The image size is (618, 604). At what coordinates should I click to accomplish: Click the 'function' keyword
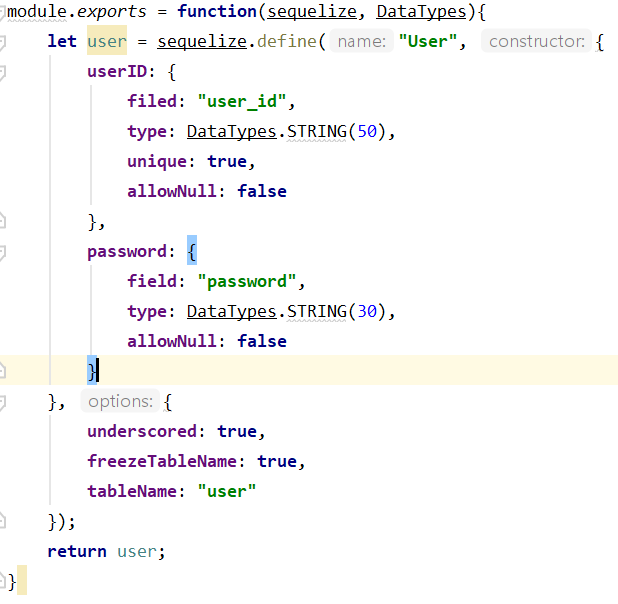[x=217, y=11]
